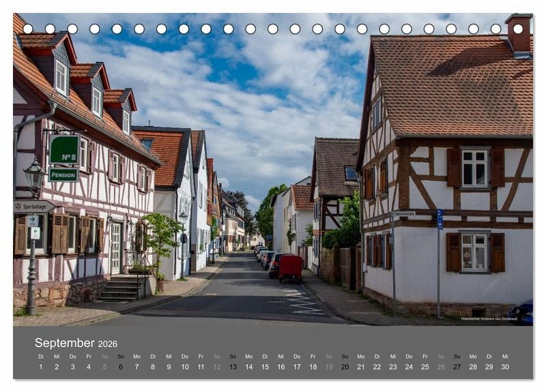Select date 22 in the calendar row
Image resolution: width=546 pixels, height=392 pixels.
tap(377, 367)
